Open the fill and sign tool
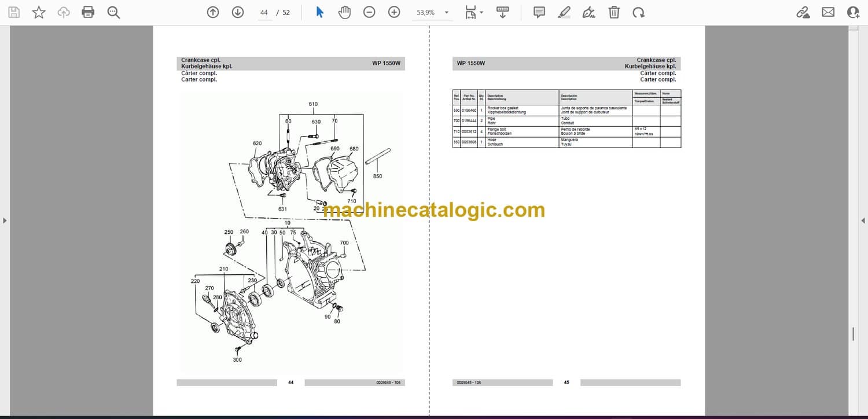Image resolution: width=868 pixels, height=419 pixels. point(589,12)
